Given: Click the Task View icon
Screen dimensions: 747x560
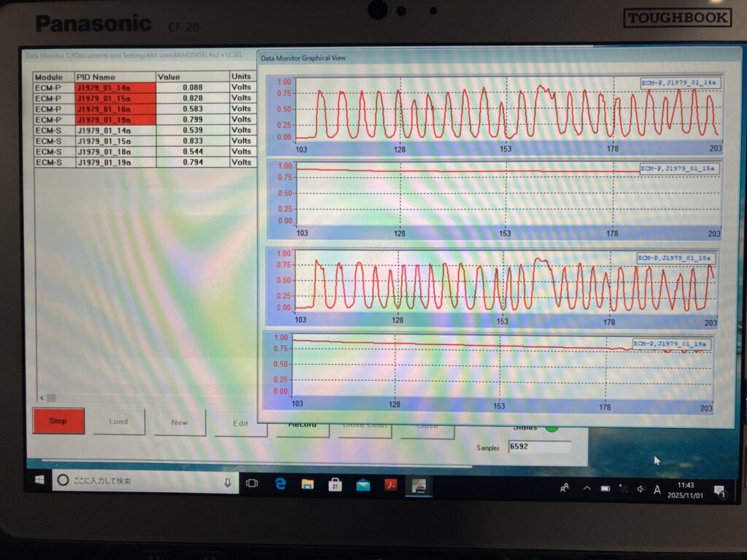Looking at the screenshot, I should pyautogui.click(x=252, y=483).
